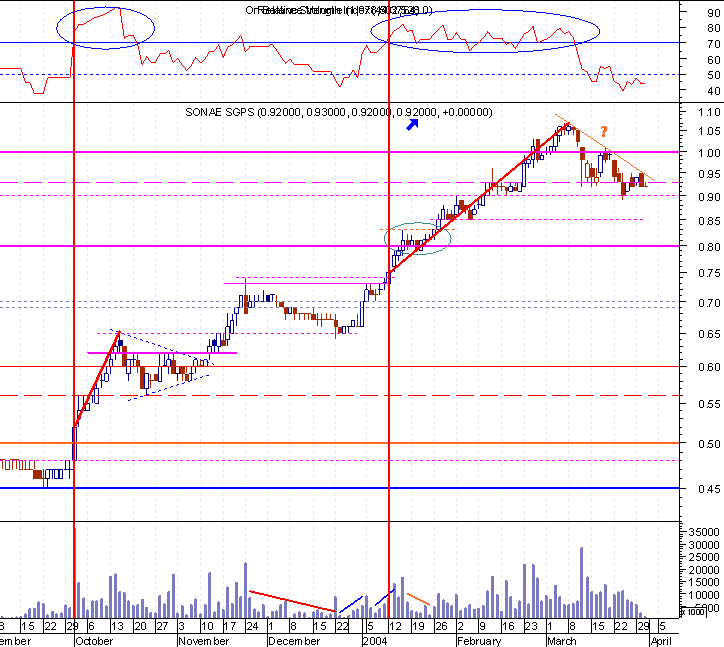Screen dimensions: 724x647
Task: Pick the 0.80 price axis label
Action: coord(709,247)
